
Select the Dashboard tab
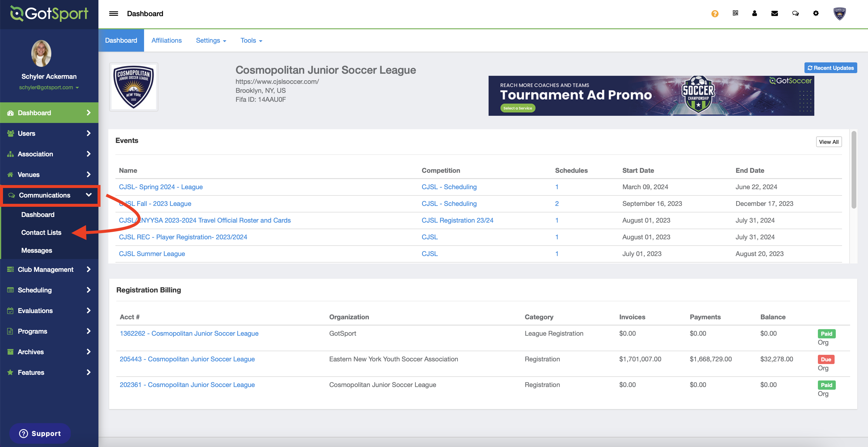pyautogui.click(x=121, y=41)
